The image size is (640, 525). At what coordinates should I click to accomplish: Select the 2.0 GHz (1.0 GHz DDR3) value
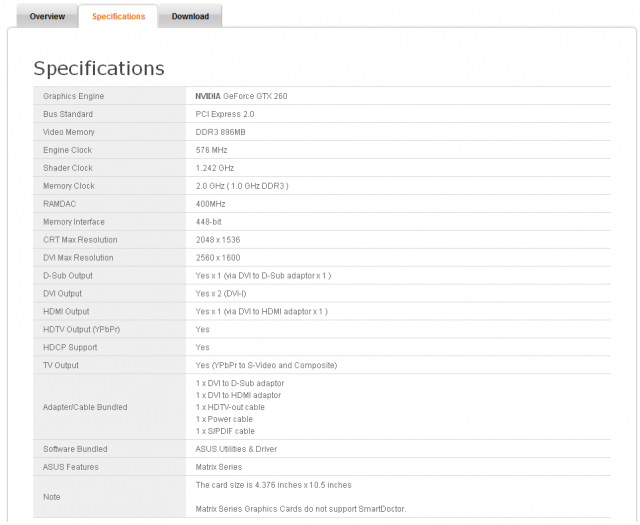coord(242,186)
